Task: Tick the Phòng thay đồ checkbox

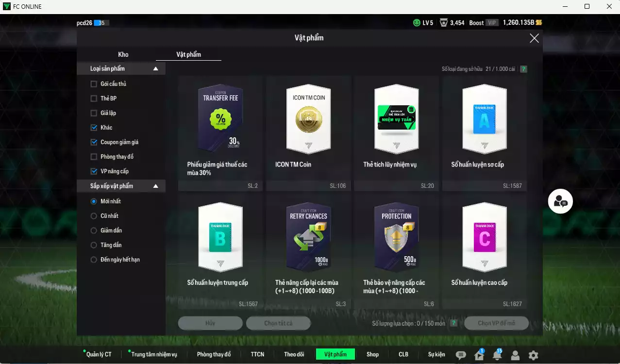Action: click(x=94, y=157)
